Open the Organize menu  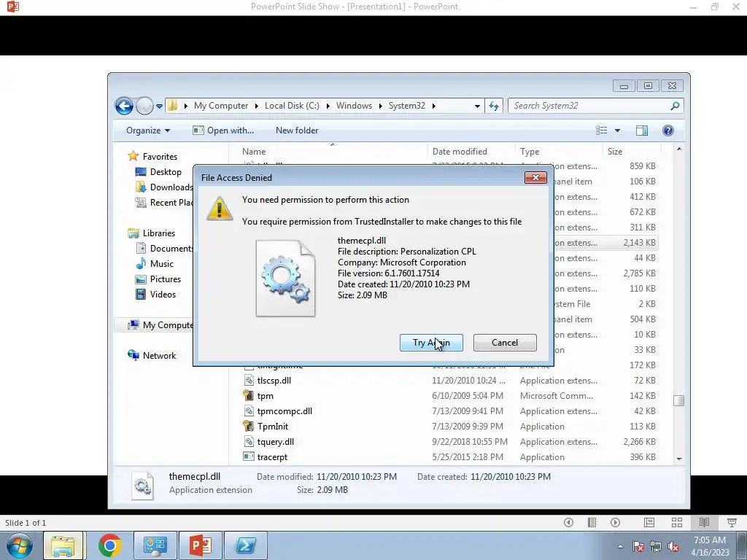coord(147,131)
